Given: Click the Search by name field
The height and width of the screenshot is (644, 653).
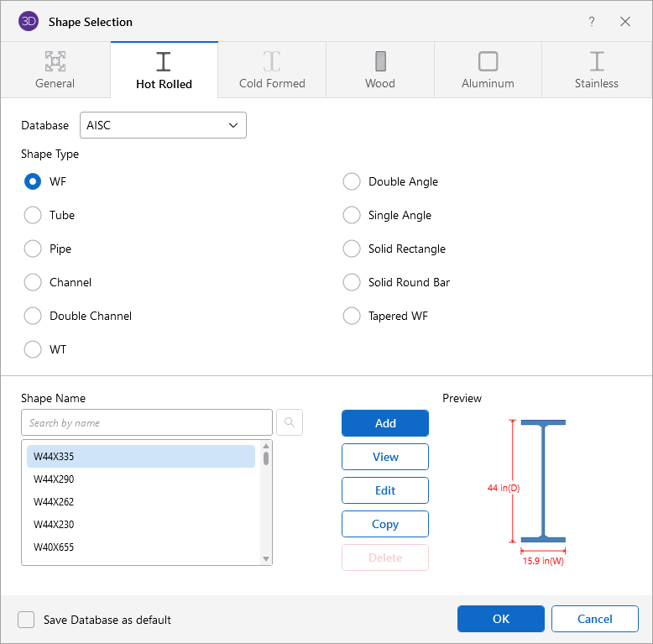Looking at the screenshot, I should (147, 422).
